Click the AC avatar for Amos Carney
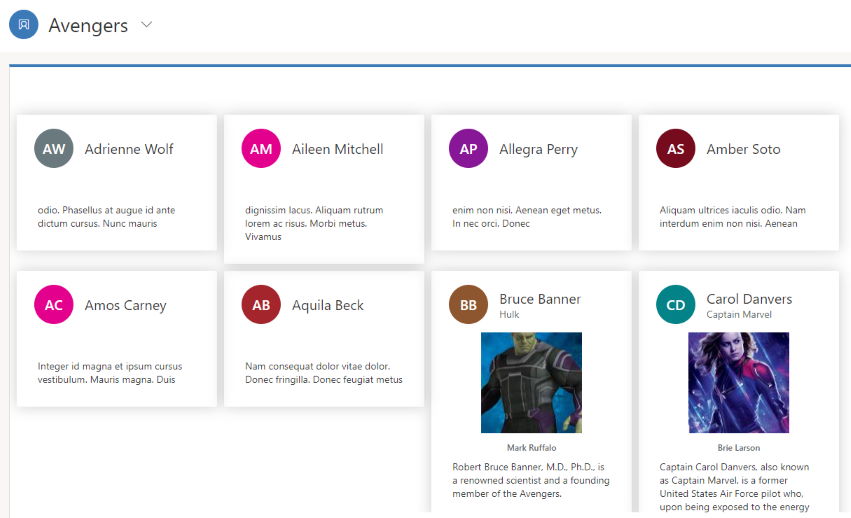 (54, 305)
